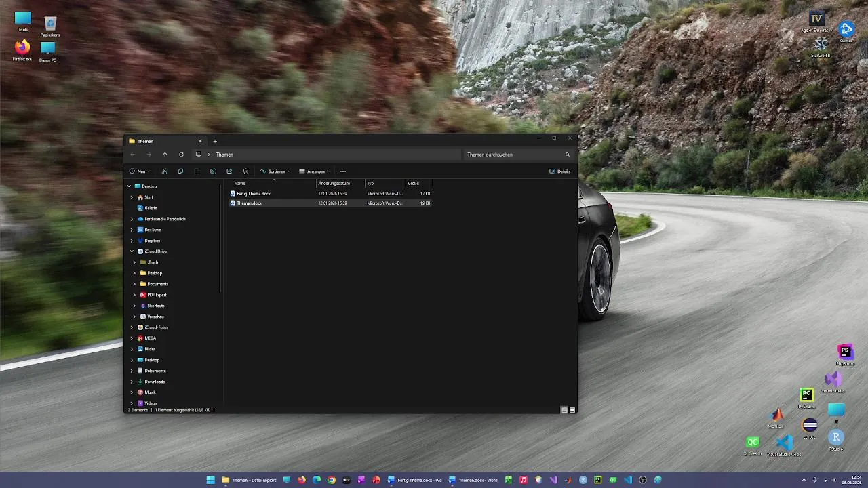Refresh the Themen folder view
This screenshot has height=488, width=868.
coord(181,155)
